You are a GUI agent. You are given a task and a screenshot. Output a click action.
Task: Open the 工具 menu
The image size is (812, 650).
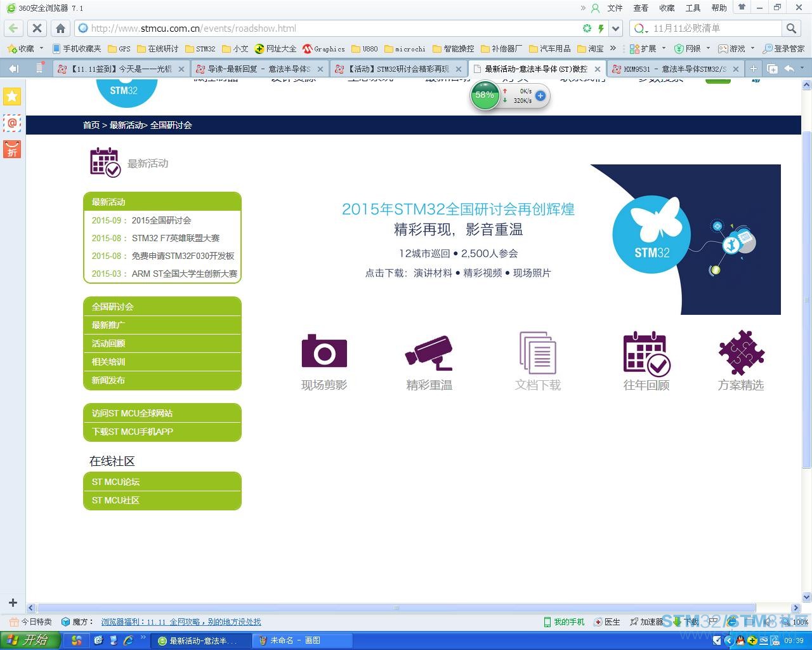click(x=693, y=8)
